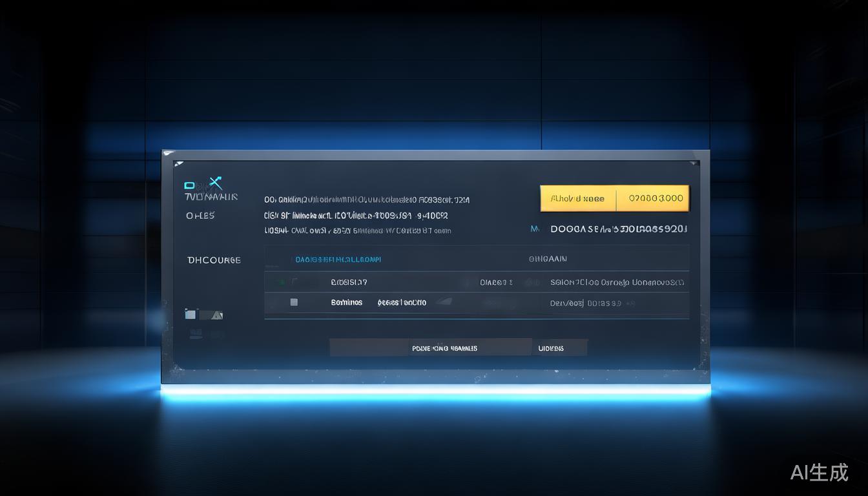868x496 pixels.
Task: Toggle the faded switch at the end of Bominos row
Action: point(630,302)
